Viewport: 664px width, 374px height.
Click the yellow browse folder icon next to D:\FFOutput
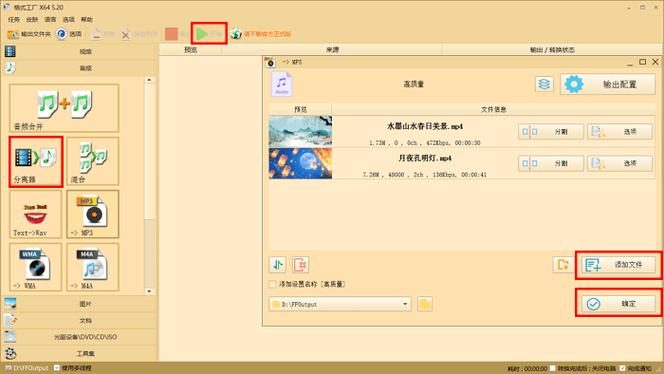pyautogui.click(x=425, y=304)
